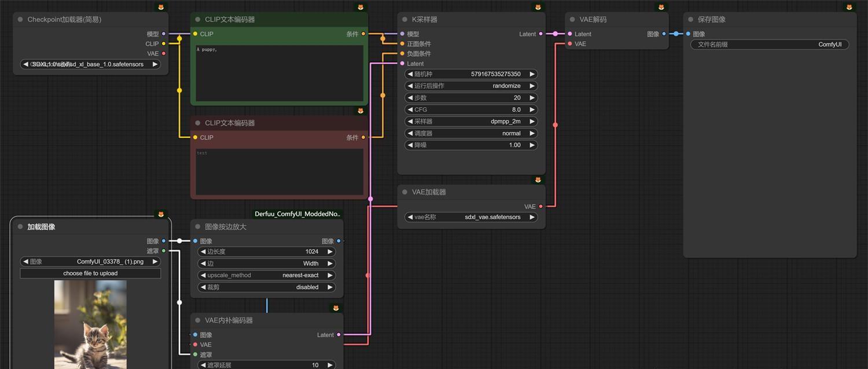The image size is (868, 369).
Task: Click the Derfuu_ComfyUI_ModdedNo.. label
Action: point(298,214)
